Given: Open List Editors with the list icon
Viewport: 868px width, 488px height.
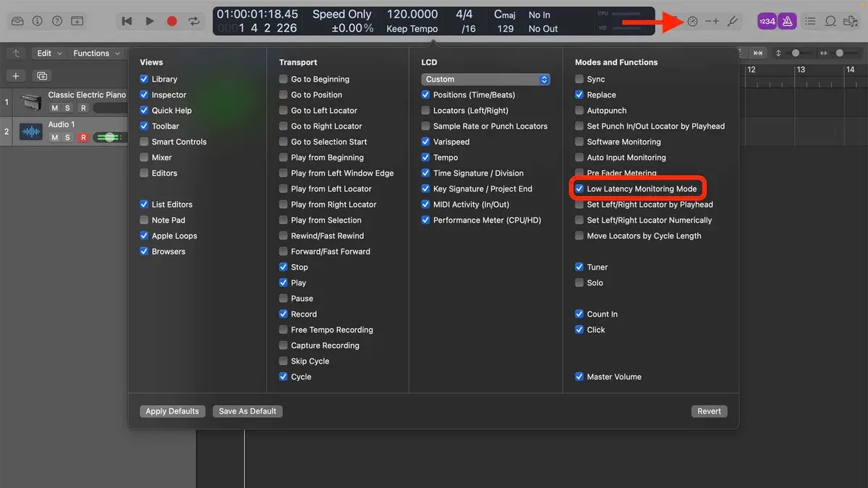Looking at the screenshot, I should click(810, 21).
